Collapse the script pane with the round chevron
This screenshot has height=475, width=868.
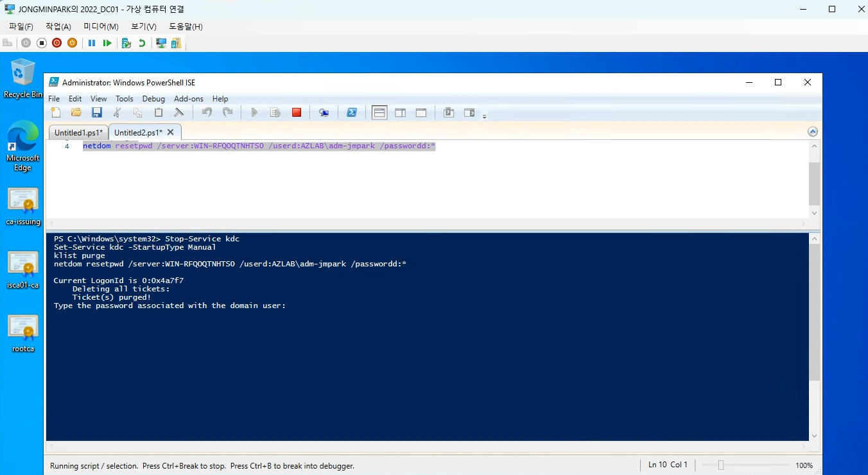click(x=813, y=132)
